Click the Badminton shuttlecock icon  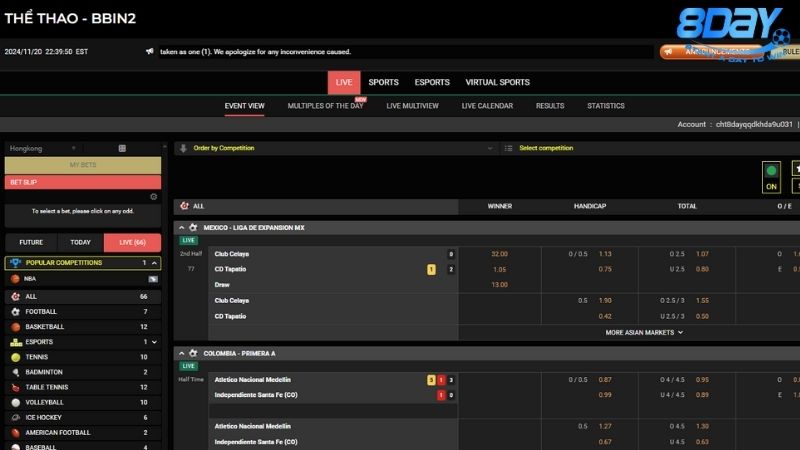pos(15,372)
